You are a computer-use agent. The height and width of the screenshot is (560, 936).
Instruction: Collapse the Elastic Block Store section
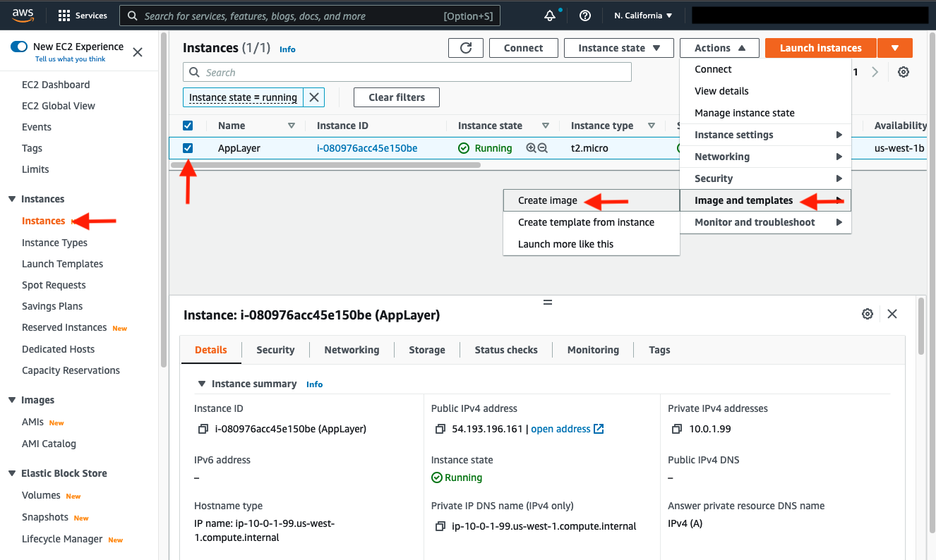click(x=12, y=473)
